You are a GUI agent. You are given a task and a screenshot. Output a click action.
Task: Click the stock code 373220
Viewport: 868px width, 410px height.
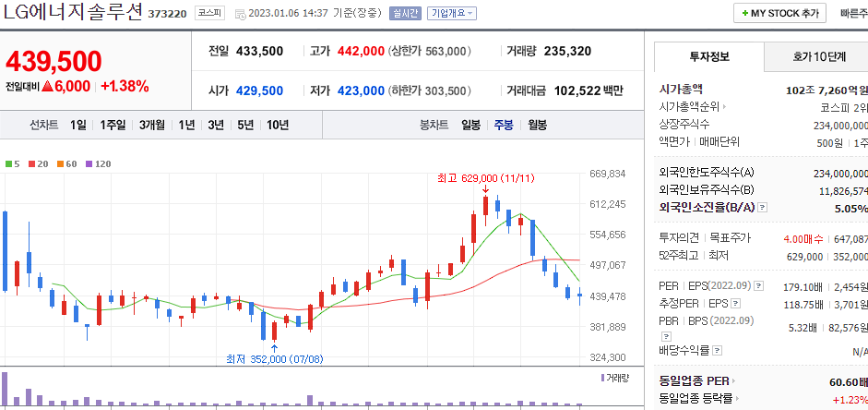coord(167,14)
